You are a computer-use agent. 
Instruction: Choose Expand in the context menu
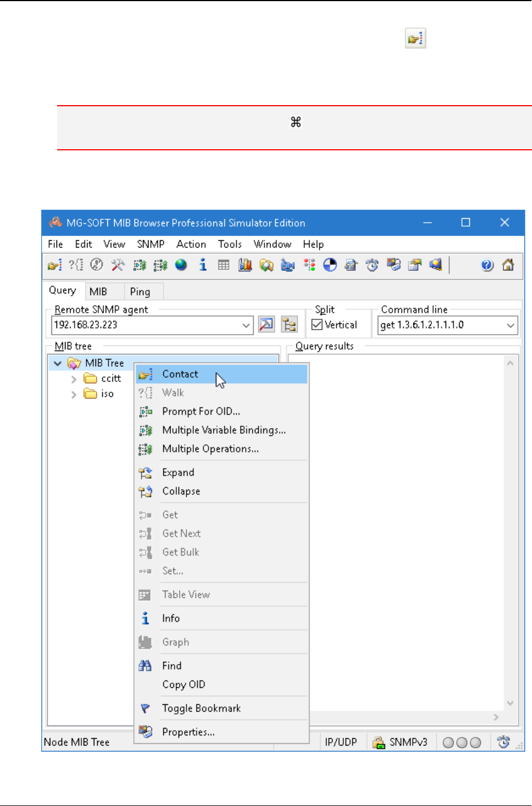pos(221,473)
